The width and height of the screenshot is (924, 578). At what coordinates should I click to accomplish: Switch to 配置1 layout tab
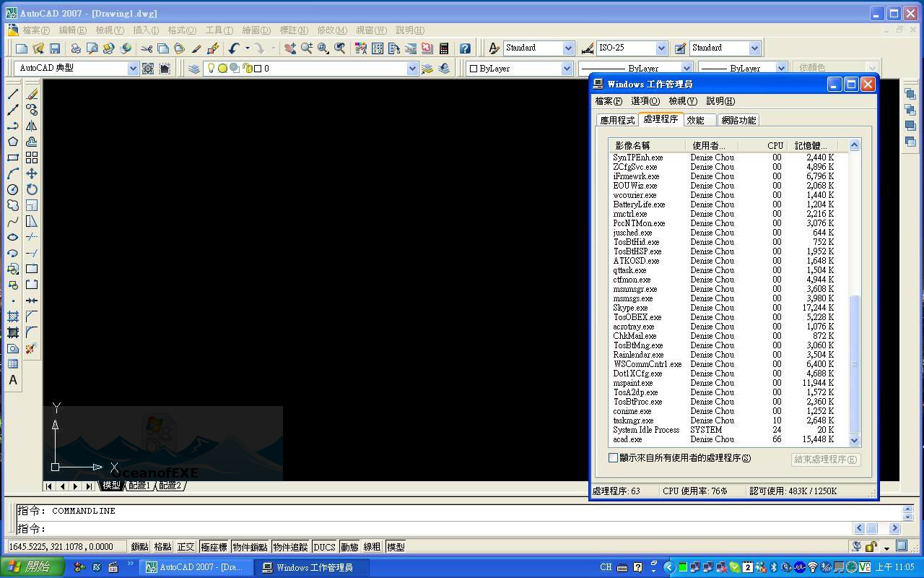[x=139, y=486]
